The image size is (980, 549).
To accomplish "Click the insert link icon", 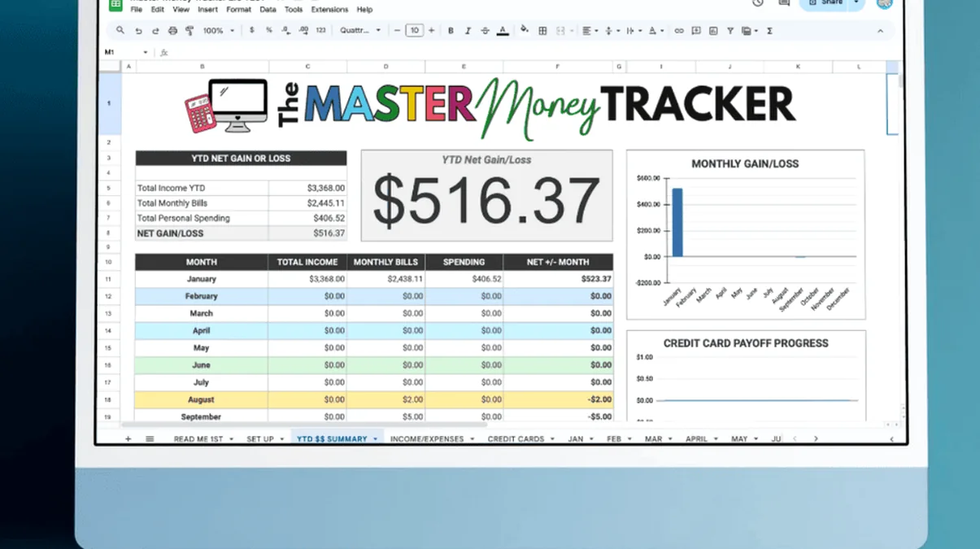I will (x=679, y=31).
